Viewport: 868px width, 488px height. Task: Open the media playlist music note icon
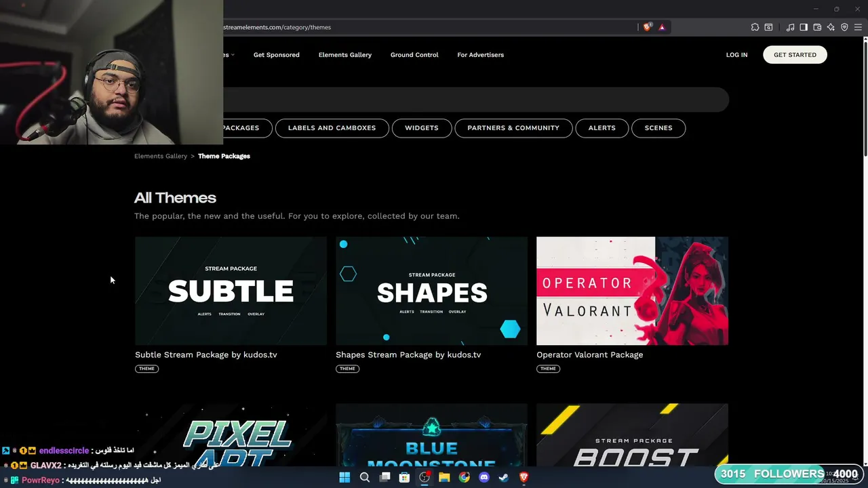pos(790,27)
